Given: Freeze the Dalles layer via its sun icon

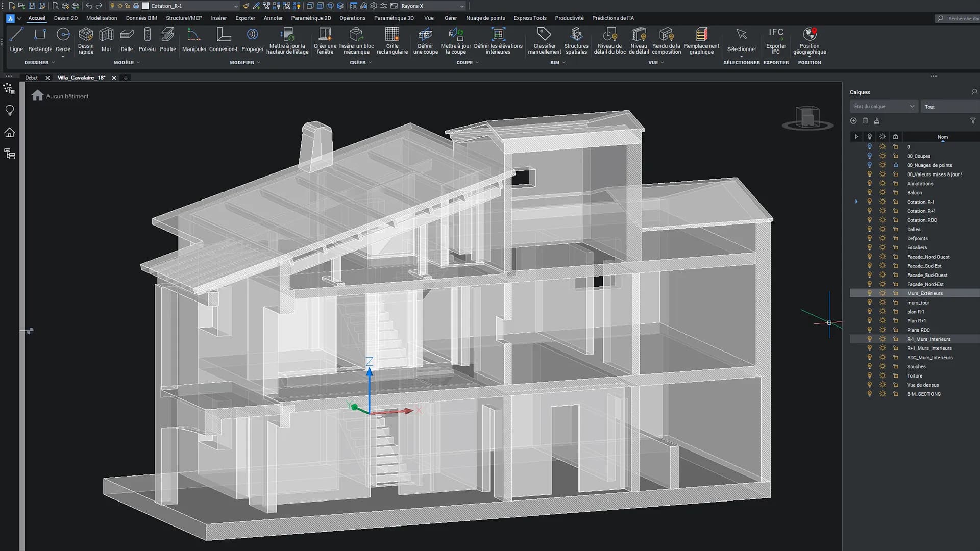Looking at the screenshot, I should click(883, 229).
